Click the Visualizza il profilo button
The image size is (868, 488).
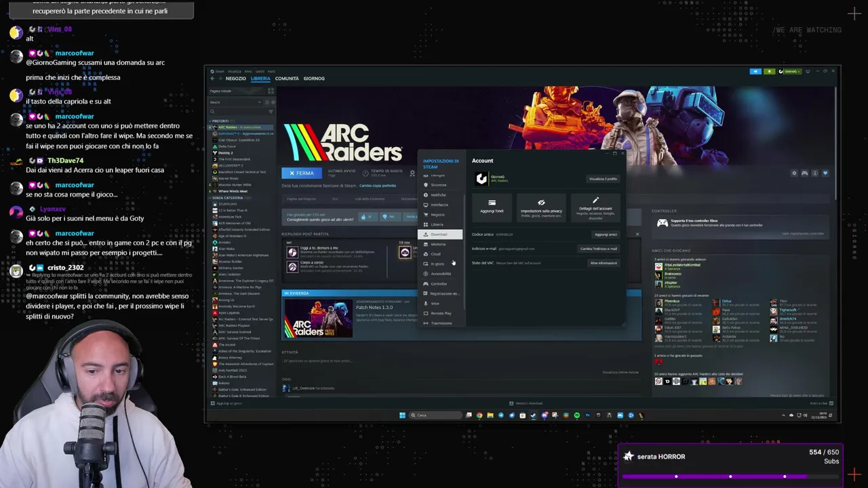(603, 179)
